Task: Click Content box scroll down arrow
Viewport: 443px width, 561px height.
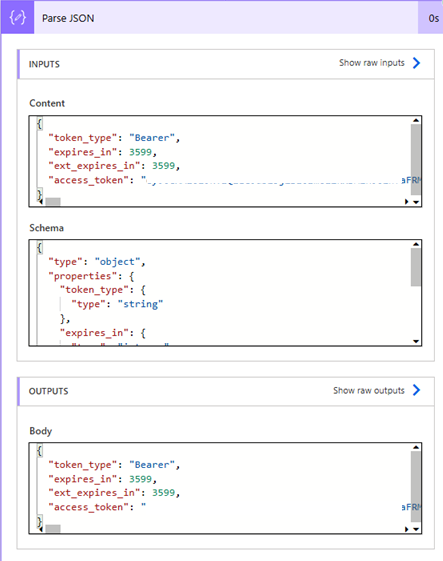Action: pos(416,202)
